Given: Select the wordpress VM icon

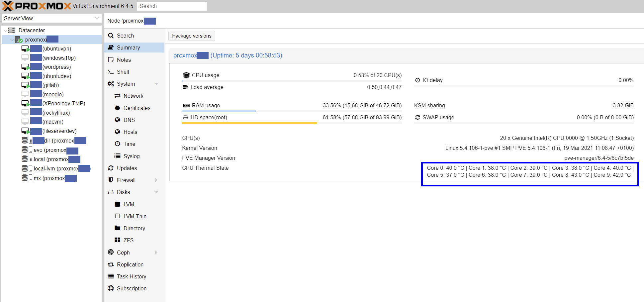Looking at the screenshot, I should (x=26, y=67).
